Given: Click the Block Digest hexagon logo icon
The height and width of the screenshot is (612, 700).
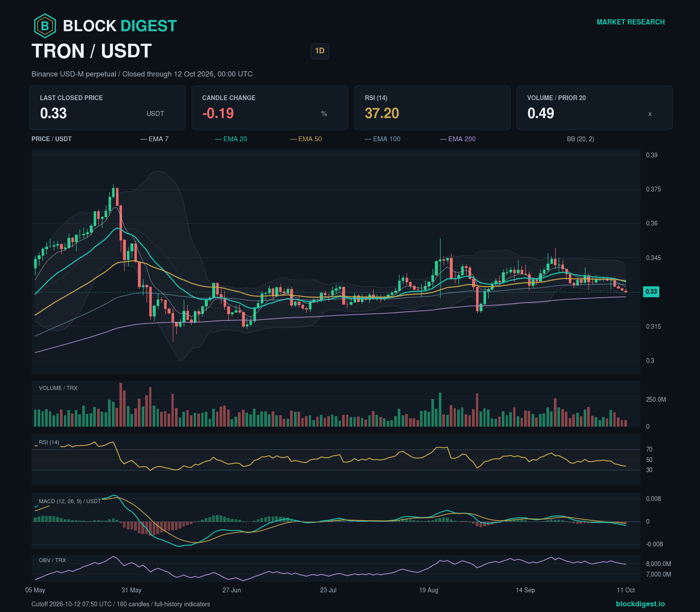Looking at the screenshot, I should 45,26.
